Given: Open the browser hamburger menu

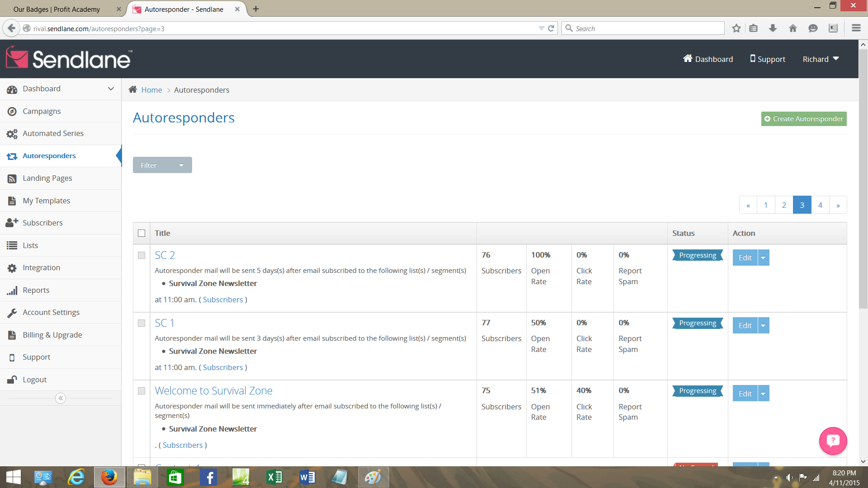Looking at the screenshot, I should tap(856, 28).
